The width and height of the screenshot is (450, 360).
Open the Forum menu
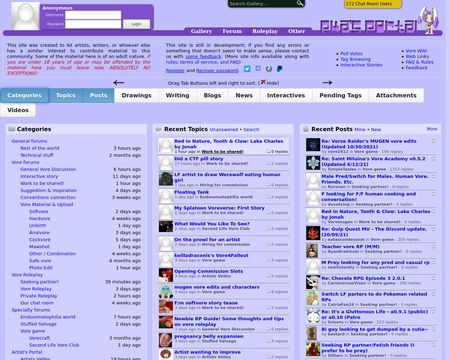pyautogui.click(x=232, y=31)
